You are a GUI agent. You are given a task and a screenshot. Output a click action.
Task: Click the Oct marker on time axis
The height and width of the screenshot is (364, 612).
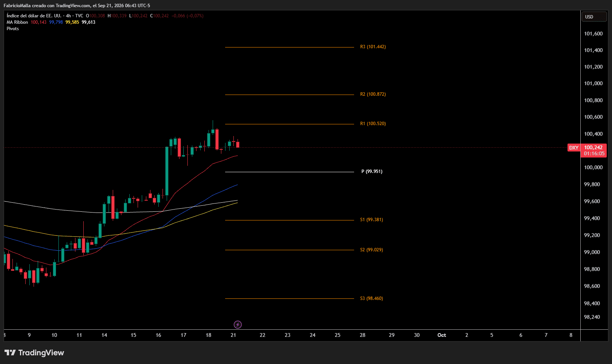point(442,335)
